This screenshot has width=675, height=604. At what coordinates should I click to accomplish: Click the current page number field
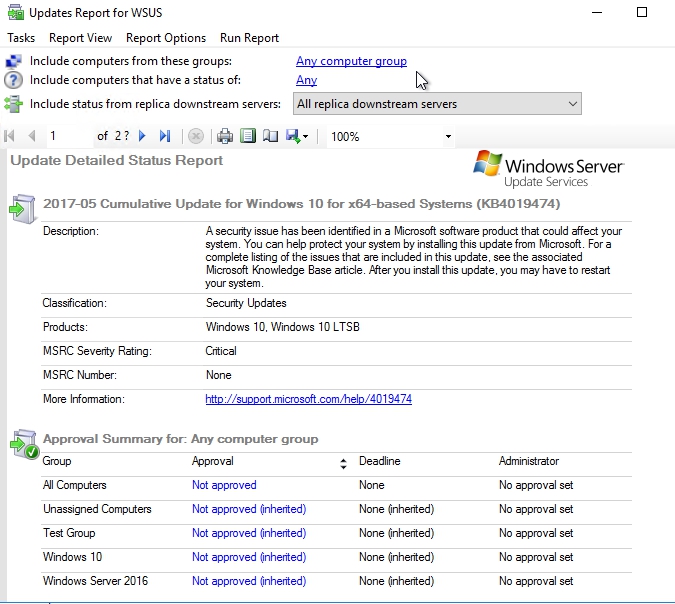[x=68, y=136]
